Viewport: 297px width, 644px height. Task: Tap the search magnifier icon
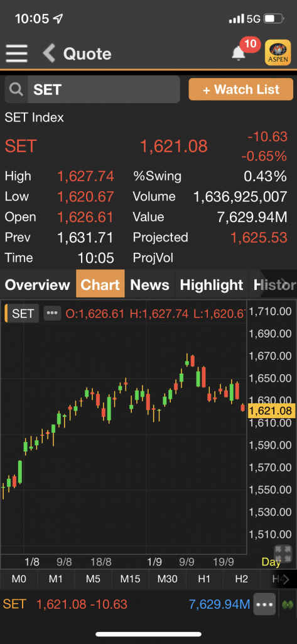click(16, 89)
